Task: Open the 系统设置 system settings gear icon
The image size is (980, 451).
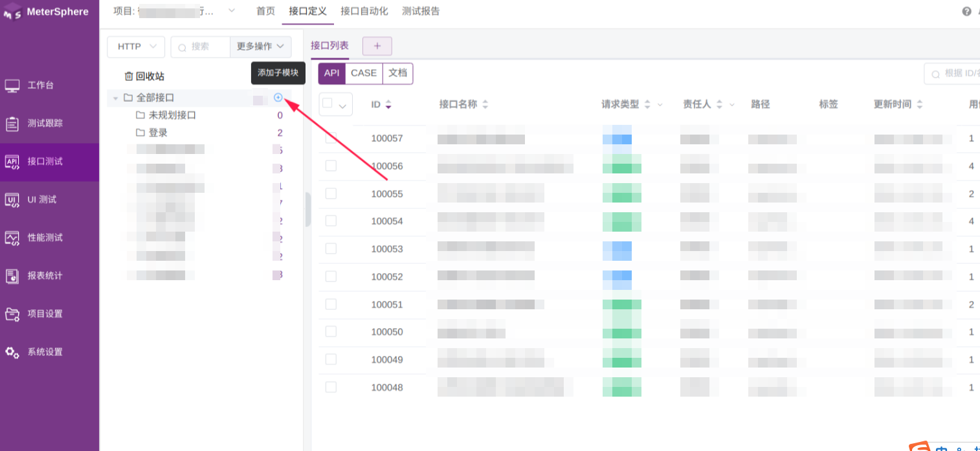Action: point(12,353)
